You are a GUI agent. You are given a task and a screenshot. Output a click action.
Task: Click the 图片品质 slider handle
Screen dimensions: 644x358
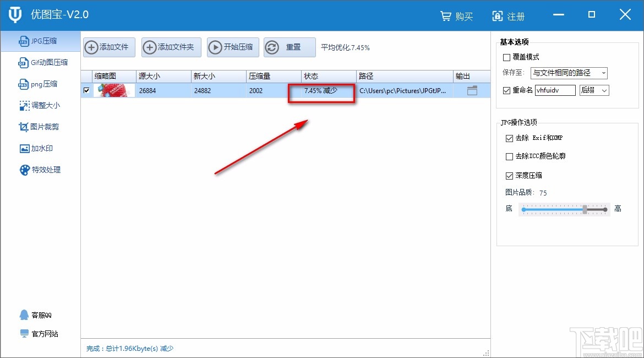585,209
